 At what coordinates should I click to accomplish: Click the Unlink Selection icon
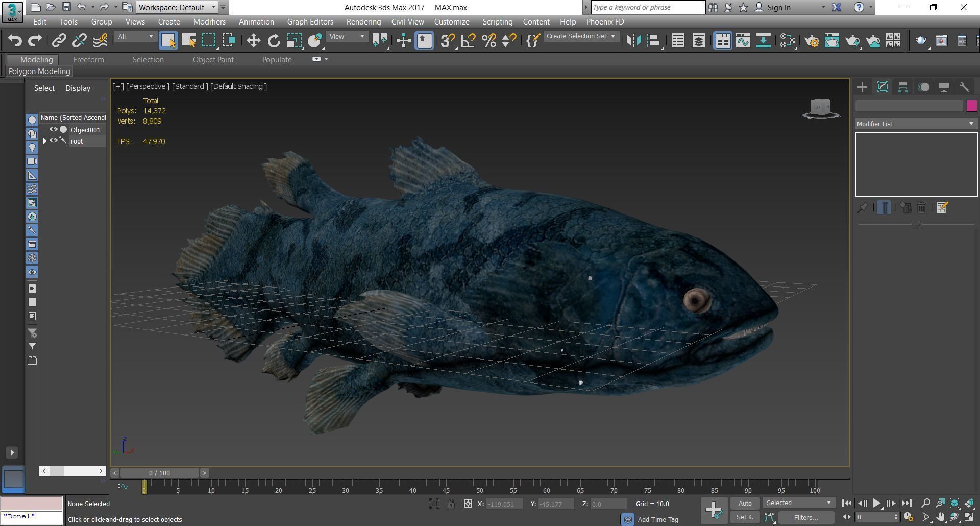[x=80, y=40]
